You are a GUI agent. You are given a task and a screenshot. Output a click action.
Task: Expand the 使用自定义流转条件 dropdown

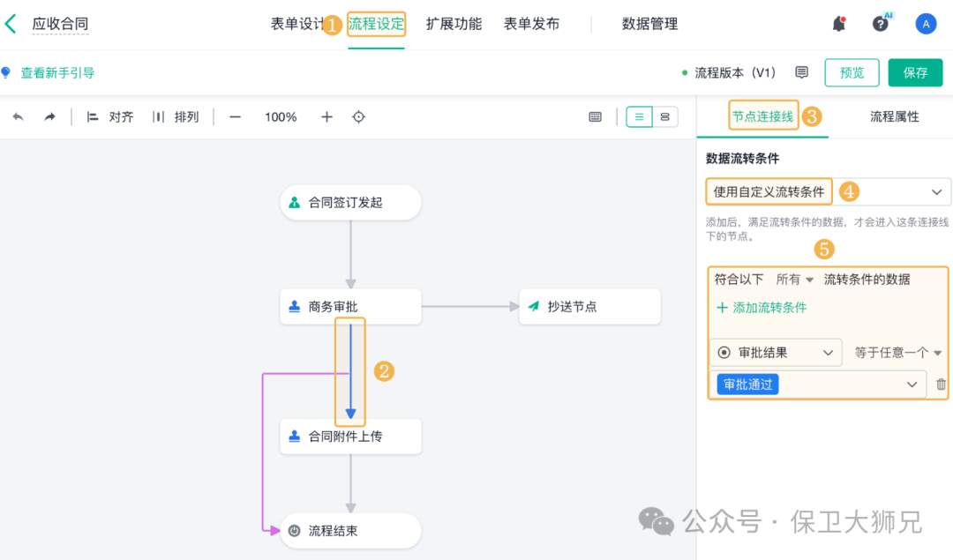tap(936, 191)
